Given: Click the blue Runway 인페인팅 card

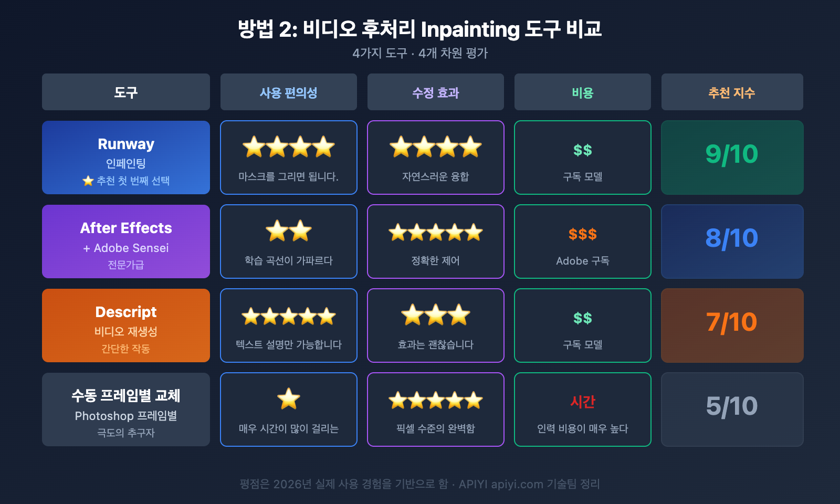Looking at the screenshot, I should [126, 157].
